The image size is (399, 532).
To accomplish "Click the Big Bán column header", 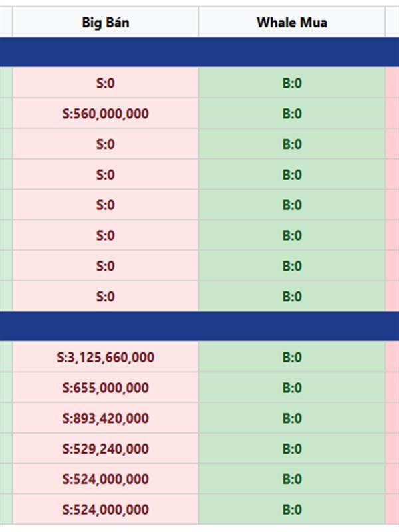I will click(105, 23).
